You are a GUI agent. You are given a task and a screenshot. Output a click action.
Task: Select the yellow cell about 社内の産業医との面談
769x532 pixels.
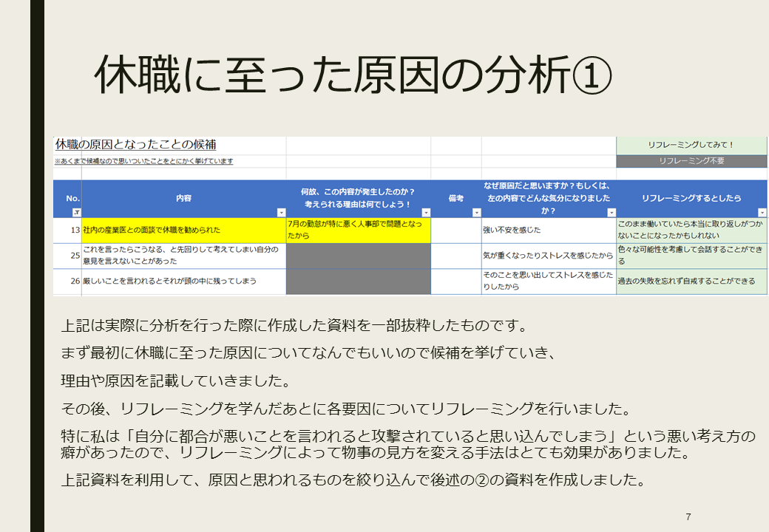[x=183, y=230]
